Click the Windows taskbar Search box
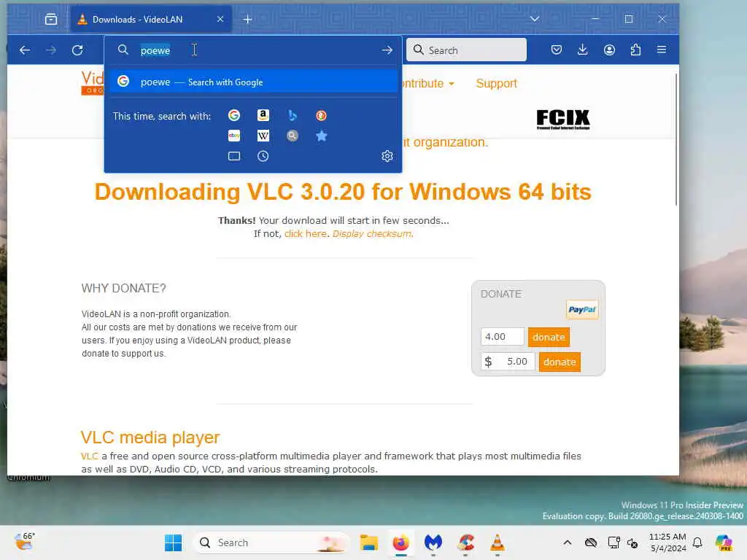The width and height of the screenshot is (747, 560). click(x=272, y=542)
